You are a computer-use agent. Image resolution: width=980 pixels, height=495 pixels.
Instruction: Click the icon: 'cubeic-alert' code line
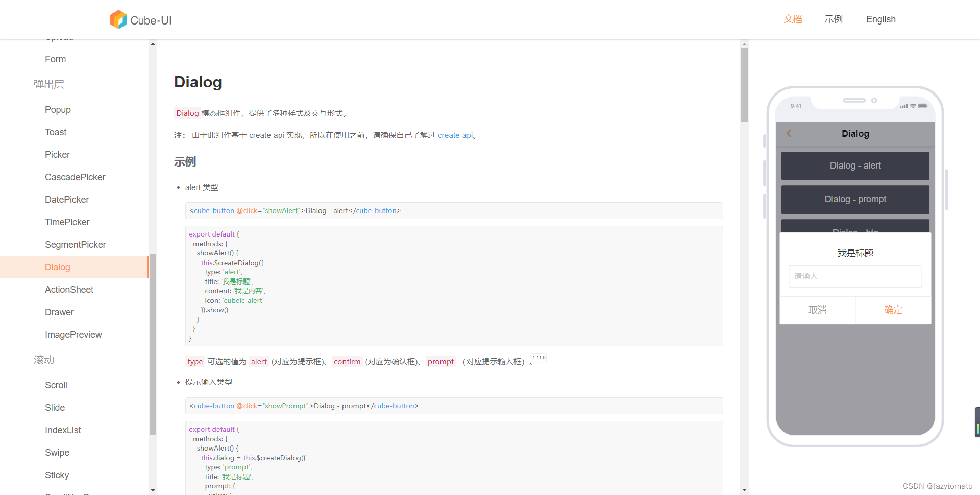click(234, 300)
